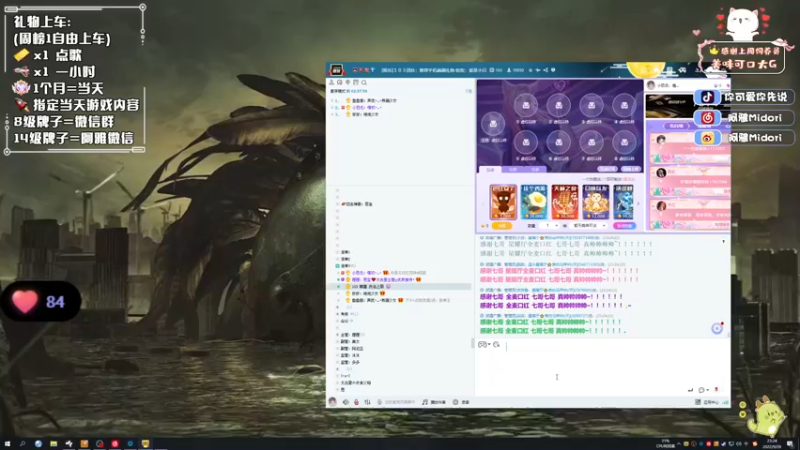Click the yellow recharge button

(502, 226)
